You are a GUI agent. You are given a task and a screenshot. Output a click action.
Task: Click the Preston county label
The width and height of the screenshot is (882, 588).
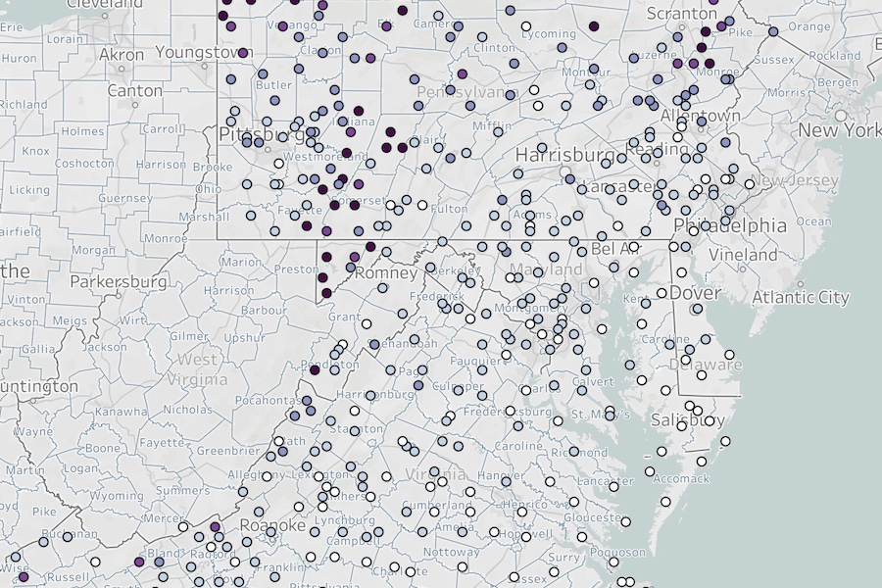pos(296,269)
